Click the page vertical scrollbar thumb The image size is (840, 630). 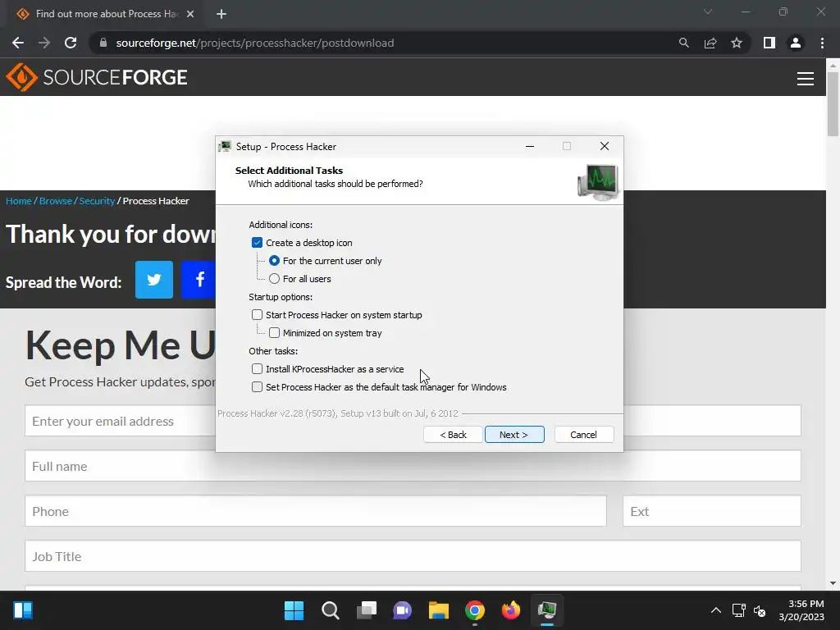[833, 104]
